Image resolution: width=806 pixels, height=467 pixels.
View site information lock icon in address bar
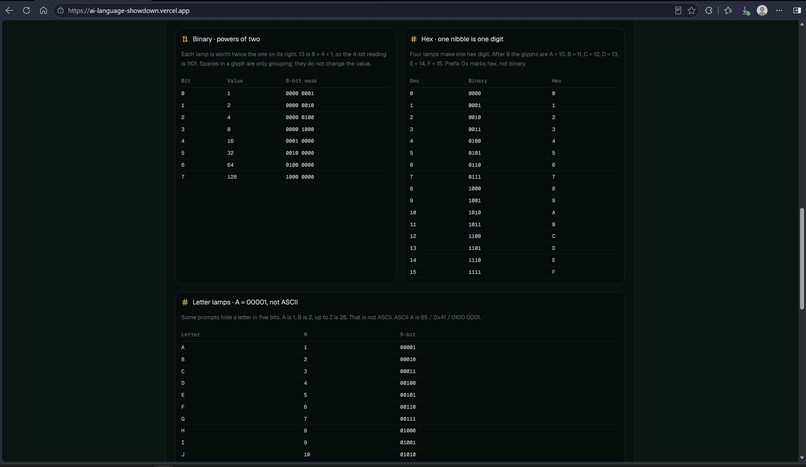coord(61,10)
